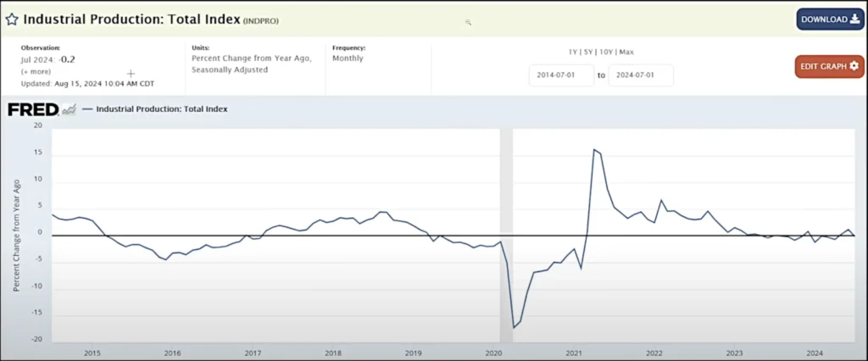Switch to the 10Y range

pyautogui.click(x=606, y=52)
